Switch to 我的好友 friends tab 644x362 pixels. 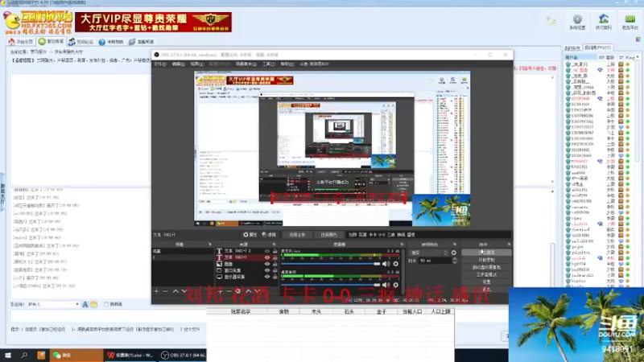tap(572, 48)
